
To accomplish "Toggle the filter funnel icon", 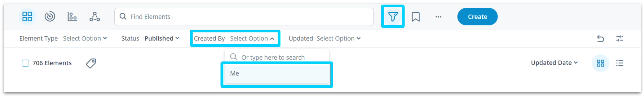I will (x=393, y=17).
